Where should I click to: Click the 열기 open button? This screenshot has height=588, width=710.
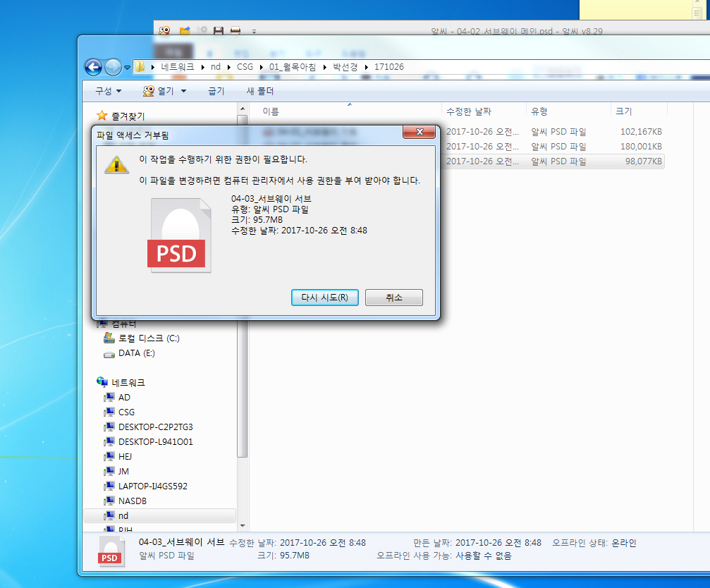tap(159, 91)
